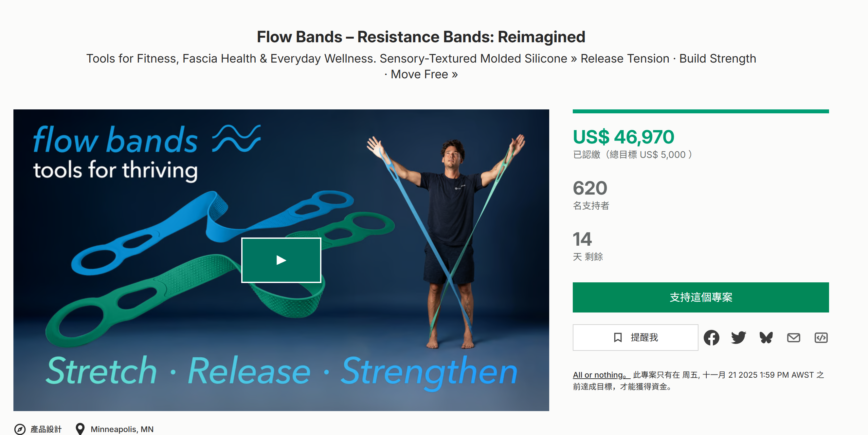Screen dimensions: 868x435
Task: Open the "All or nothing" link
Action: (601, 375)
